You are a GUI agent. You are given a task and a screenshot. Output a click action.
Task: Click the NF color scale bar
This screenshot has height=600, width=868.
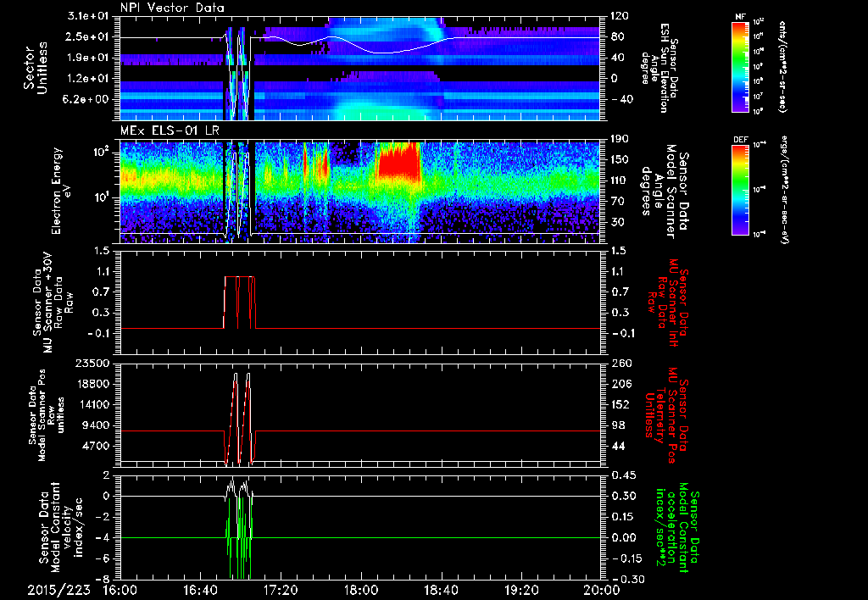point(741,66)
